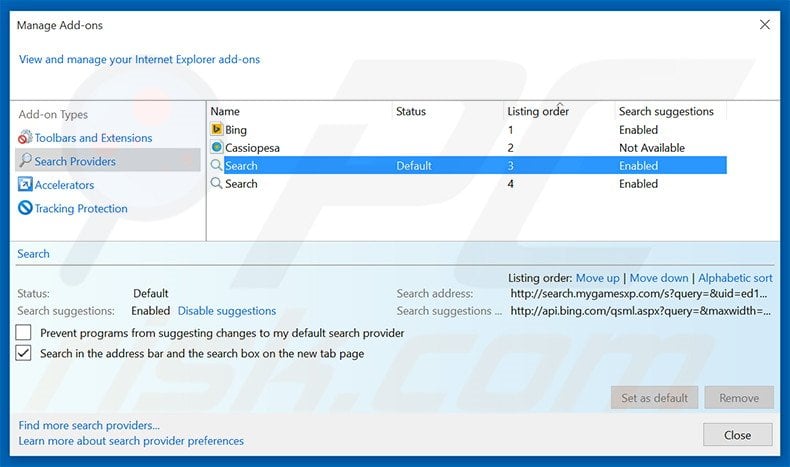Image resolution: width=790 pixels, height=467 pixels.
Task: Click the mygamesxp search address value
Action: click(x=639, y=293)
